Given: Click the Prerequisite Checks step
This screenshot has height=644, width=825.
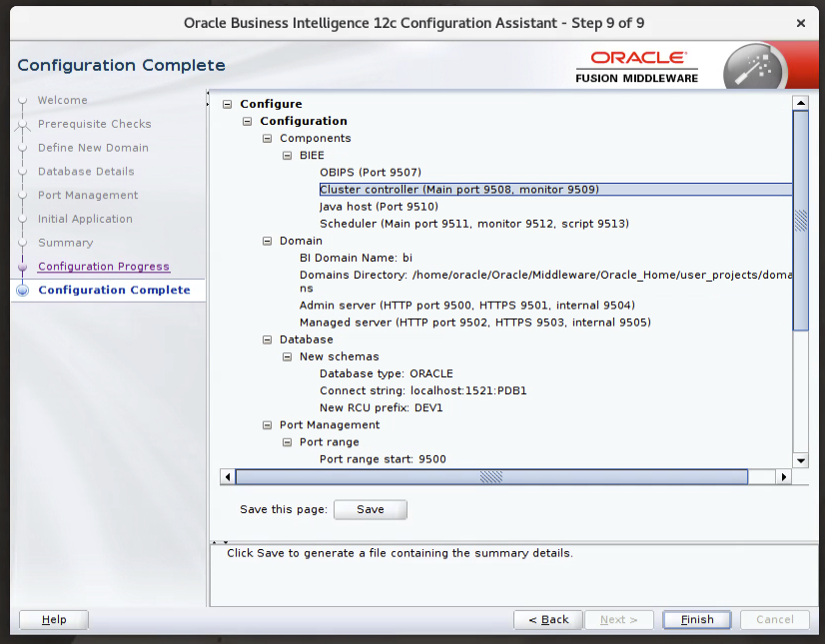Looking at the screenshot, I should (x=95, y=124).
